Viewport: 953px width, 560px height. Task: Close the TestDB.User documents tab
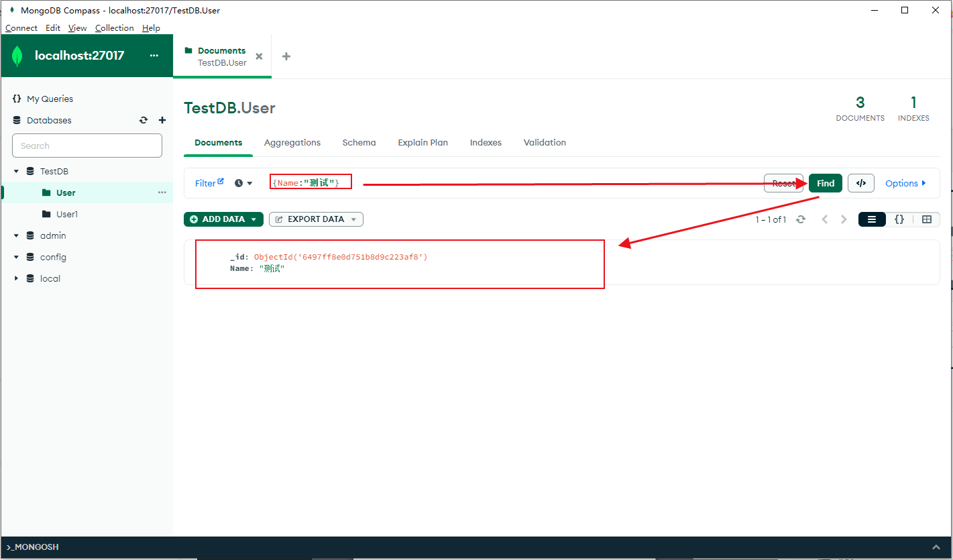pos(259,57)
